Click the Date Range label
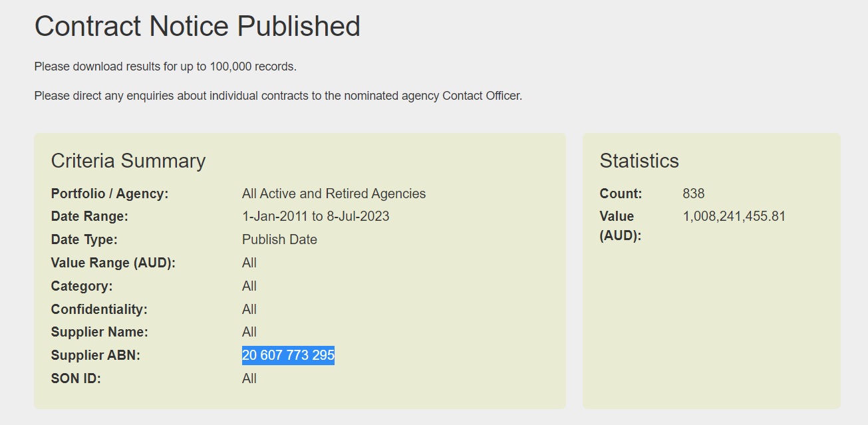The height and width of the screenshot is (425, 868). pos(89,216)
